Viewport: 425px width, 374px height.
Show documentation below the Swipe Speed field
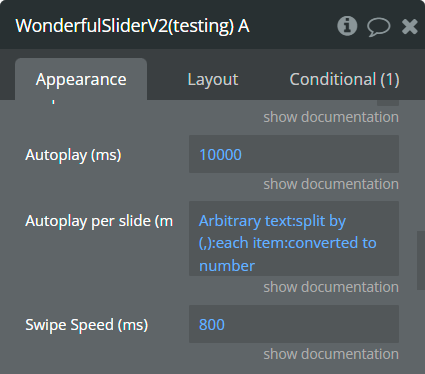pyautogui.click(x=331, y=354)
